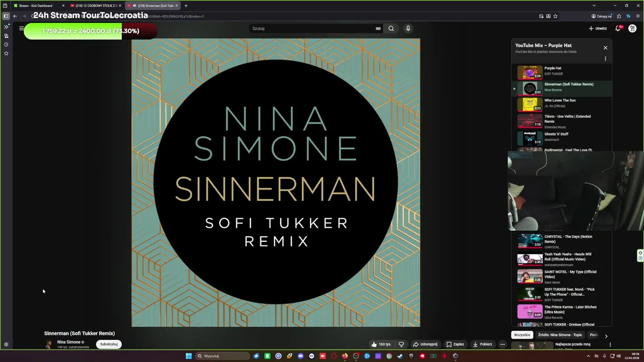Dislike the video with thumbs-down icon
The image size is (644, 362).
pyautogui.click(x=401, y=344)
